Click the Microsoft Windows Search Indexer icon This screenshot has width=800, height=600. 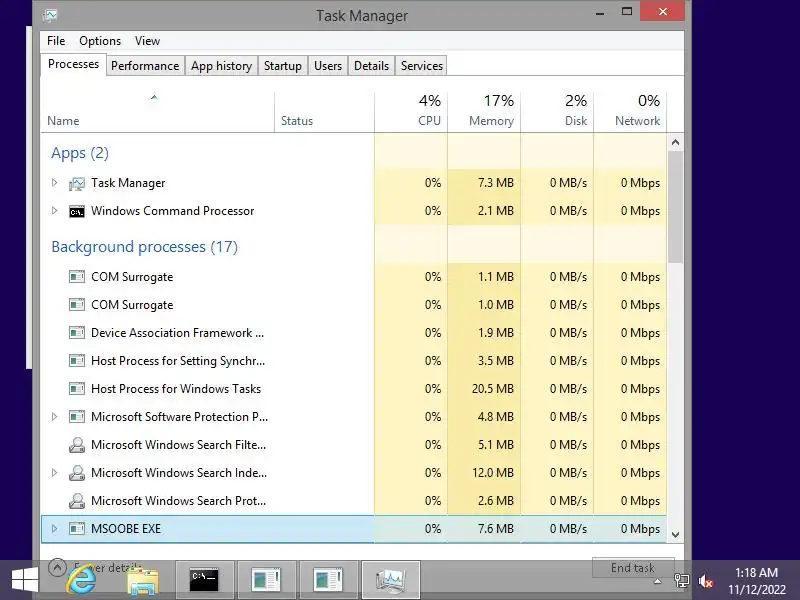tap(77, 473)
